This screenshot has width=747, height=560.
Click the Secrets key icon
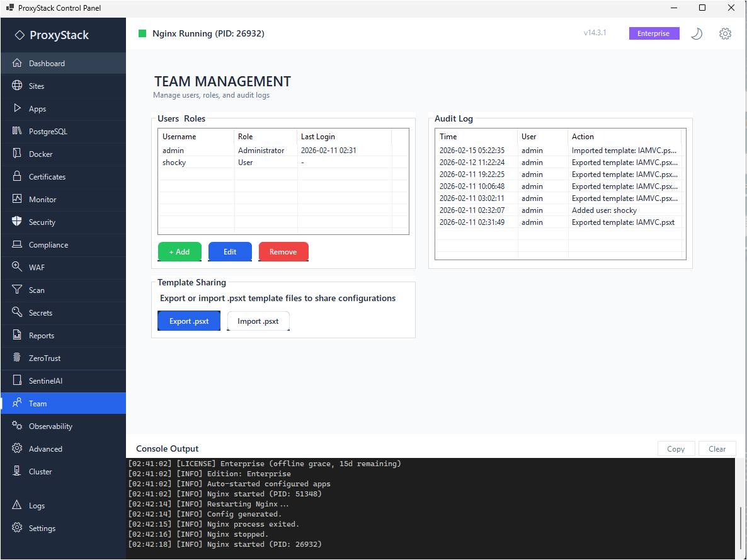click(x=17, y=312)
